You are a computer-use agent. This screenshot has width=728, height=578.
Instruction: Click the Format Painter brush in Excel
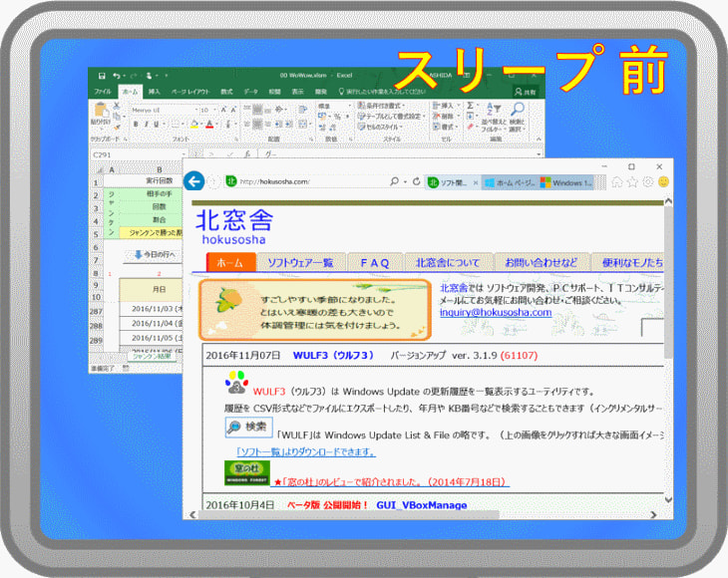tap(117, 126)
